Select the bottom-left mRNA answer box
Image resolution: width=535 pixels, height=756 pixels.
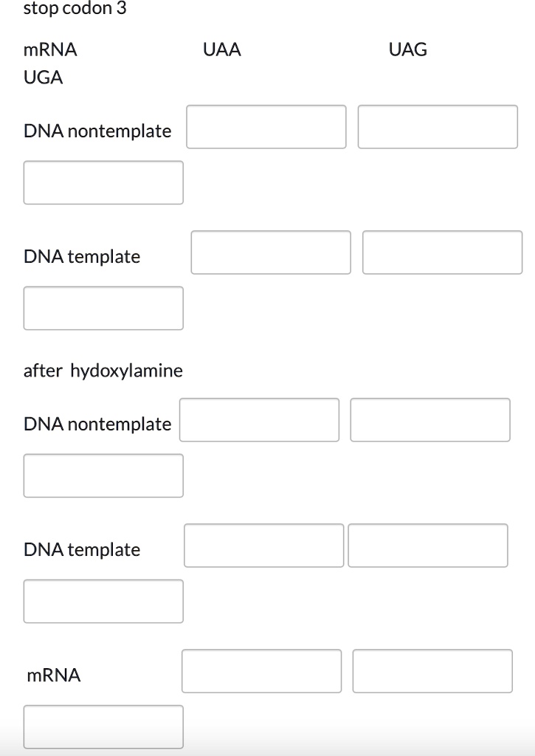[x=103, y=726]
